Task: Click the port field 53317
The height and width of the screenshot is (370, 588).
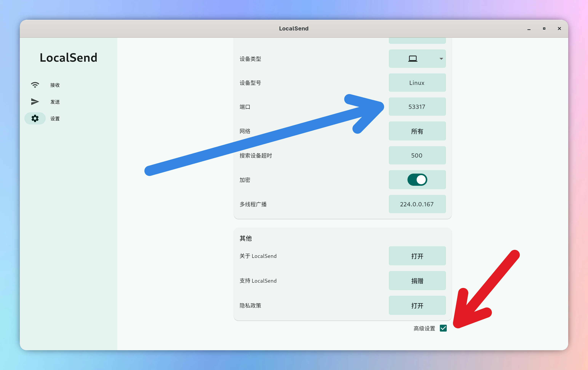Action: tap(417, 107)
